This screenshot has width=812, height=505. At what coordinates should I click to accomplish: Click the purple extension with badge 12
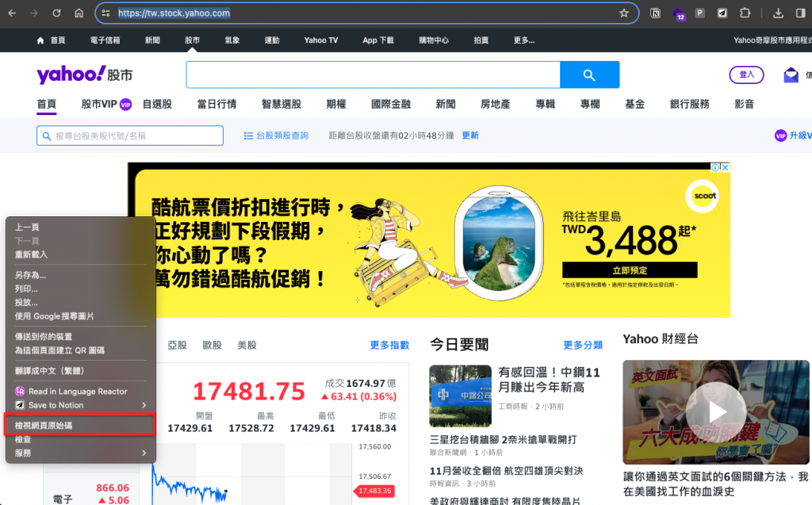679,14
